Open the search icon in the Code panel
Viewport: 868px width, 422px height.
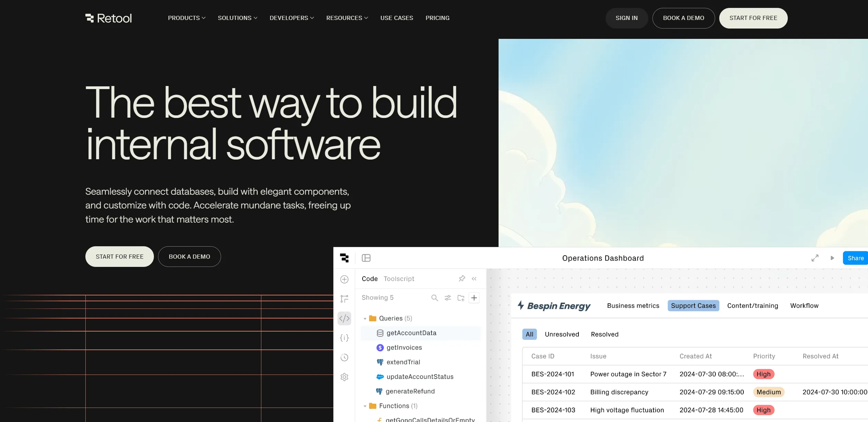pos(435,297)
